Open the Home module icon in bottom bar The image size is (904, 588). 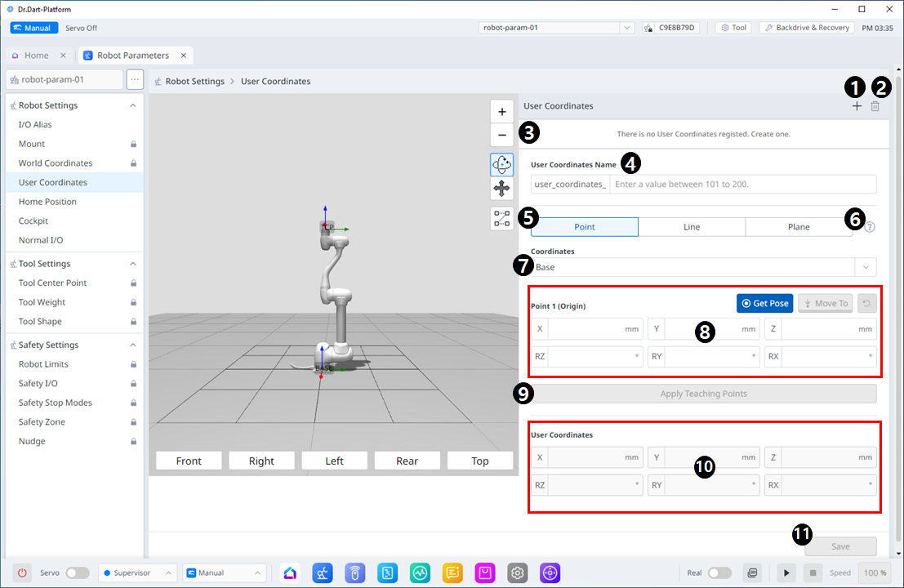tap(290, 573)
